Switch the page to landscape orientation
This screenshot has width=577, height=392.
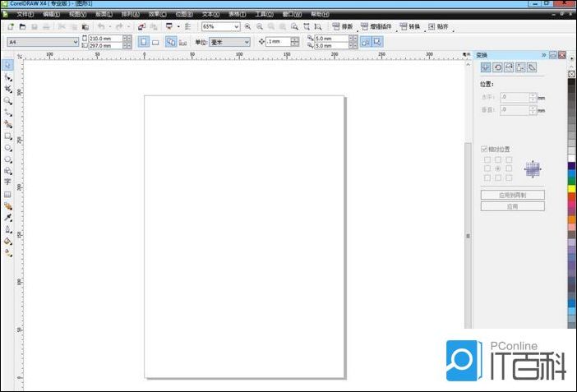pyautogui.click(x=155, y=41)
